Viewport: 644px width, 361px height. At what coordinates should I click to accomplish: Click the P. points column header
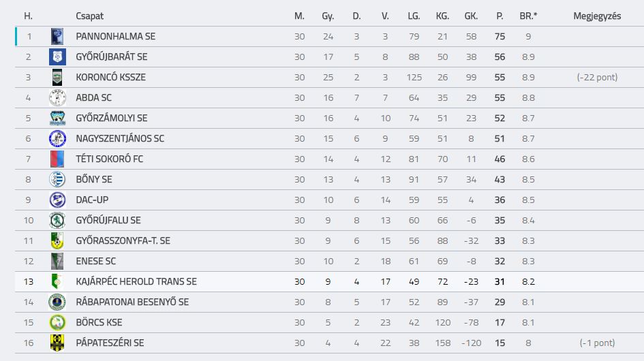(500, 16)
